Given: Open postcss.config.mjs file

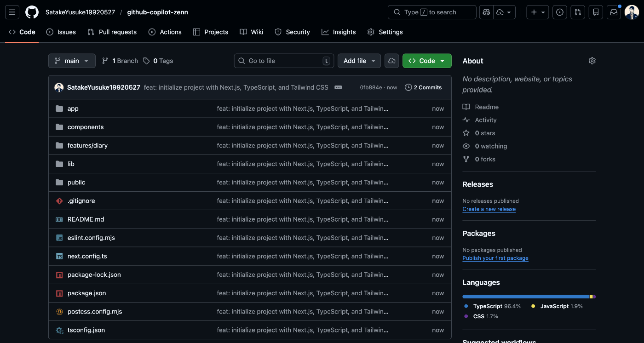Looking at the screenshot, I should tap(95, 311).
